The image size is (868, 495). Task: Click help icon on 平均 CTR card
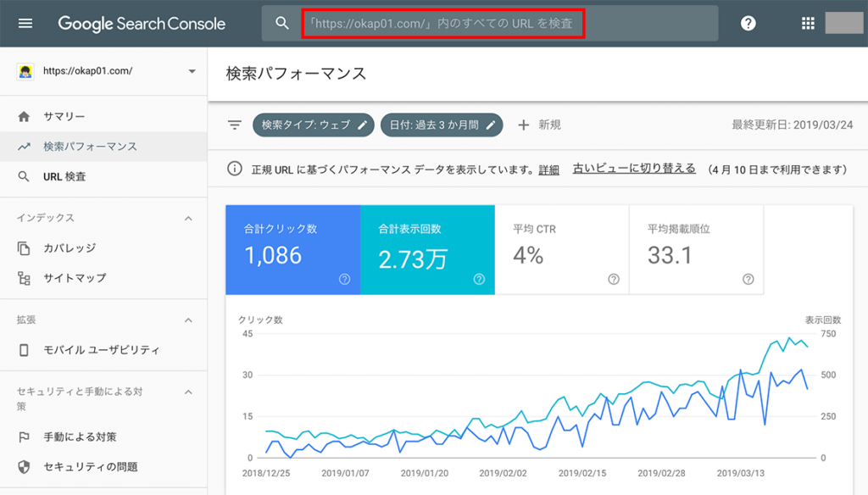coord(614,279)
